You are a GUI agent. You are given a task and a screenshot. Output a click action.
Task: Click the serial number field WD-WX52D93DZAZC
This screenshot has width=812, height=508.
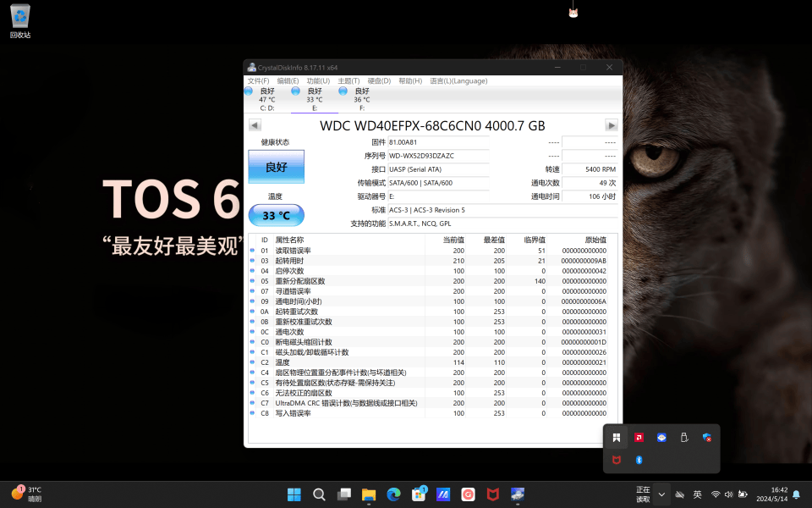click(439, 156)
